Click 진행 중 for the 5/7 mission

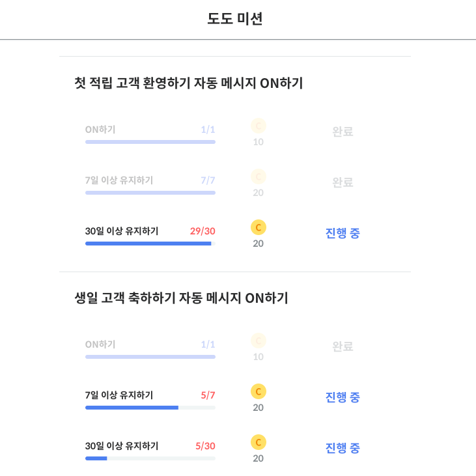coord(343,397)
